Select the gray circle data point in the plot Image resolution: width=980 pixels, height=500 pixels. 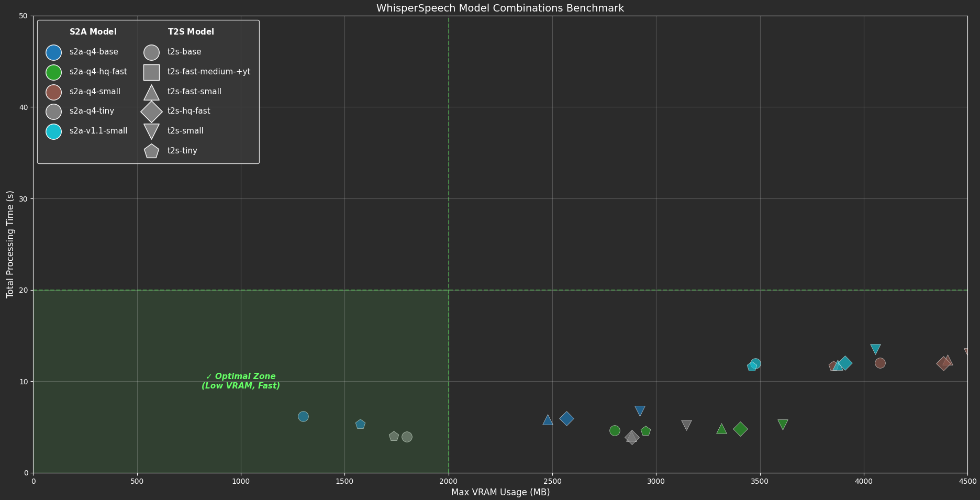[x=407, y=437]
